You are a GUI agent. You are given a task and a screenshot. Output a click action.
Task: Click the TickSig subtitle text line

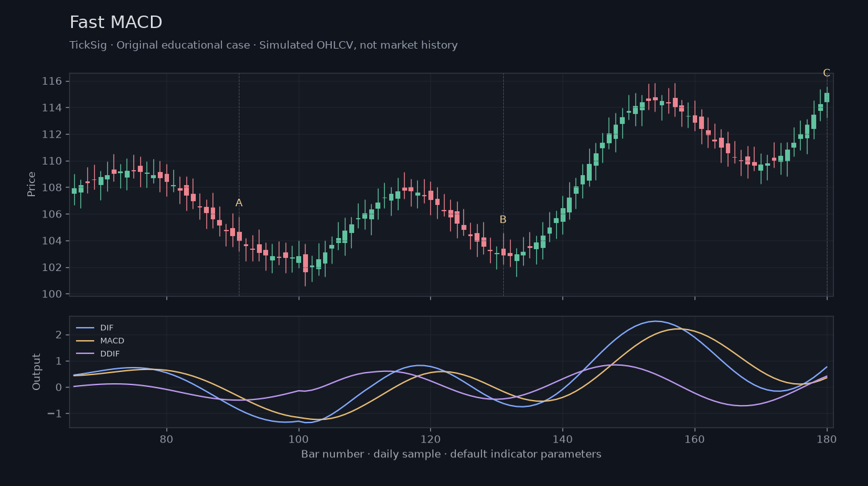click(263, 45)
